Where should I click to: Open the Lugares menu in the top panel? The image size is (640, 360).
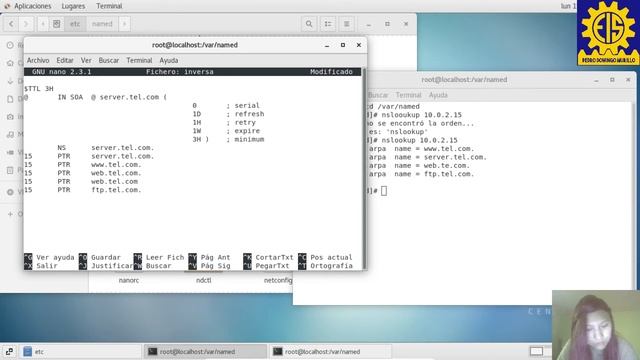(x=73, y=6)
